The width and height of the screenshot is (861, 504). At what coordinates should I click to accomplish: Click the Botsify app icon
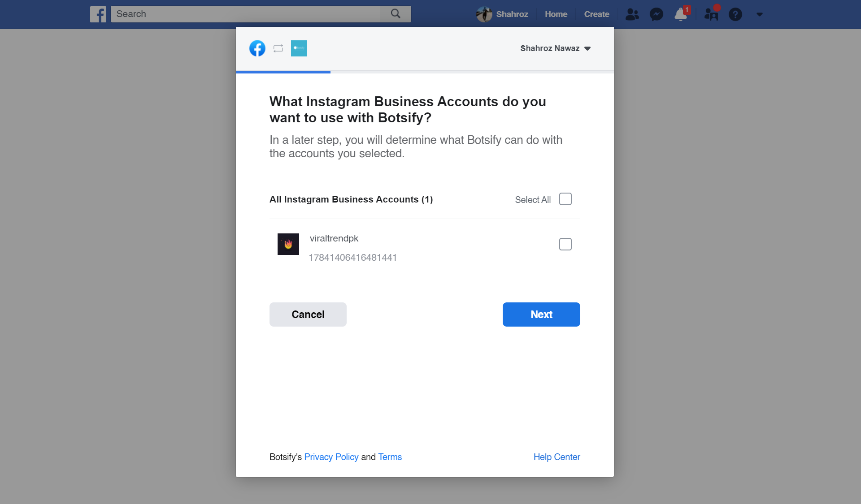[x=299, y=48]
